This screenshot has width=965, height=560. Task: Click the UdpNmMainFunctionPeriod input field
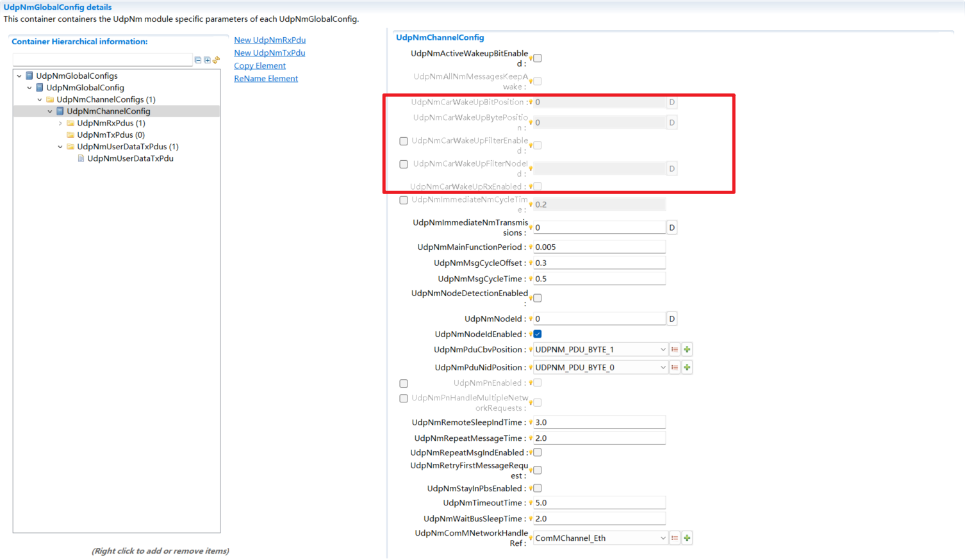(x=599, y=247)
